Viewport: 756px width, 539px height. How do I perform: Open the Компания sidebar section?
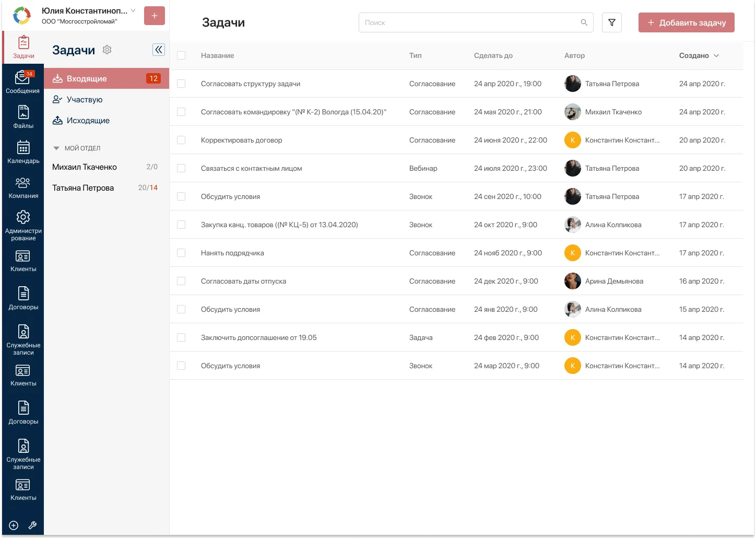click(23, 187)
